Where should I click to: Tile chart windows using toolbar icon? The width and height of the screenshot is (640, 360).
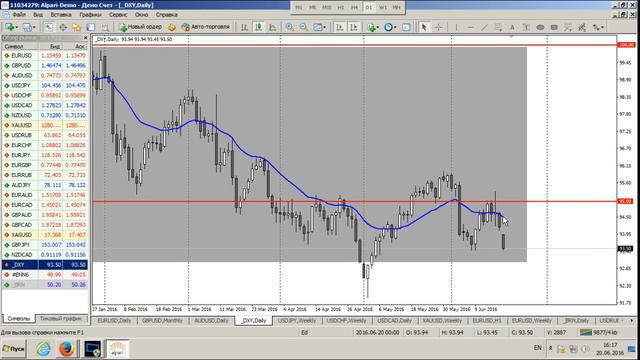[x=317, y=27]
